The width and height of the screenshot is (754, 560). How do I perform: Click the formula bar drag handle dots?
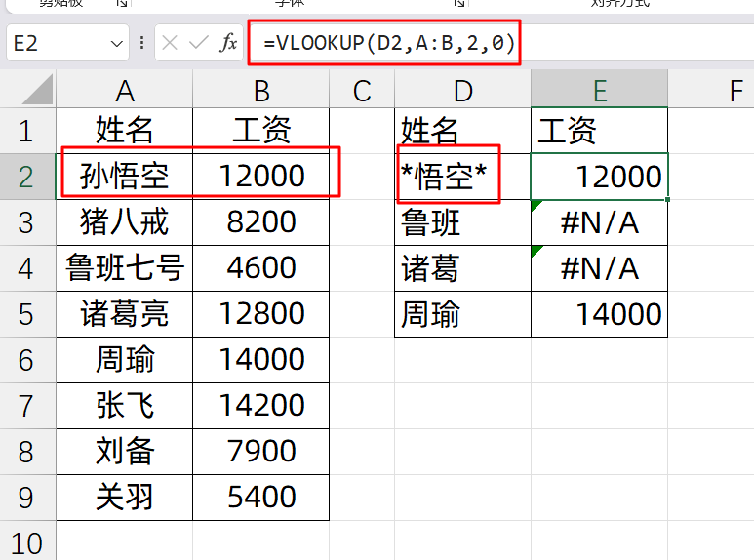click(x=141, y=43)
